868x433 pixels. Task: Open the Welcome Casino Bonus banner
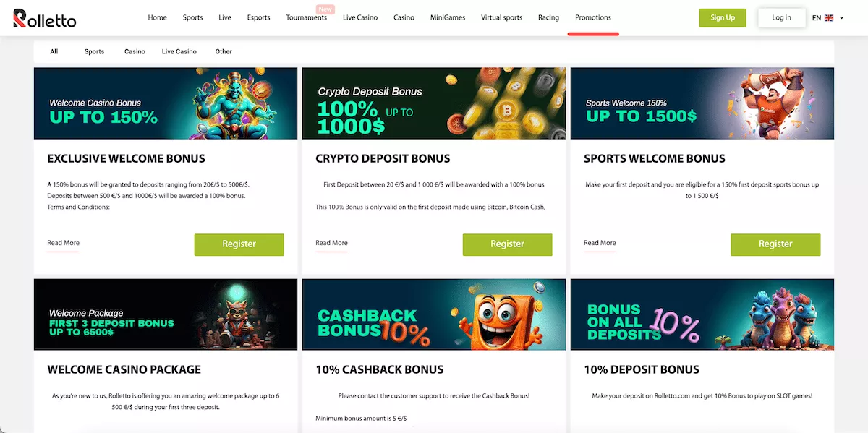(x=166, y=103)
